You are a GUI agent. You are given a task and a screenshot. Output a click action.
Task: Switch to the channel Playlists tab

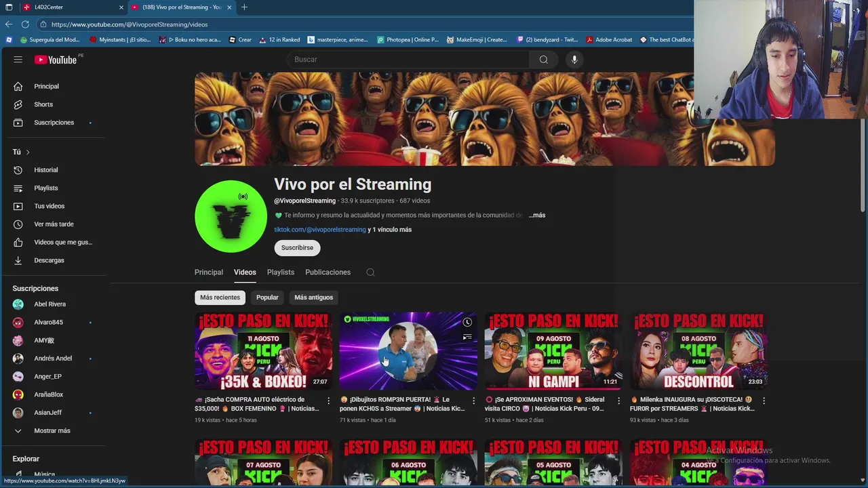point(281,272)
